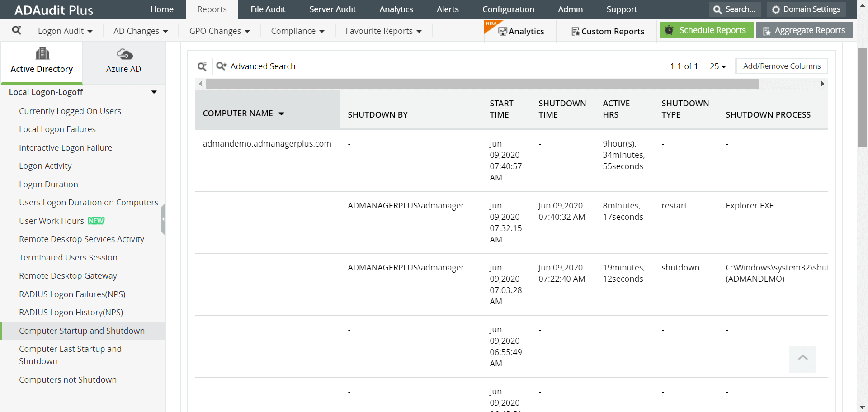Open the Logon Audit dropdown

(x=65, y=31)
